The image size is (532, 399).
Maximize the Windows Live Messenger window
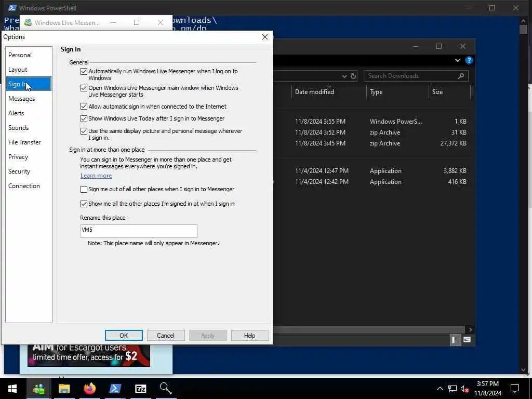coord(137,23)
